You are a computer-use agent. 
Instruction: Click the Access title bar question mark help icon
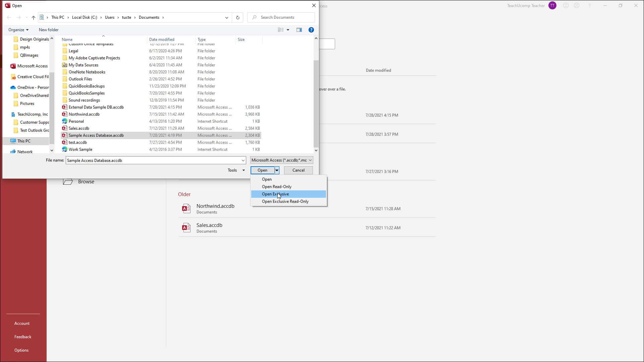pyautogui.click(x=589, y=6)
